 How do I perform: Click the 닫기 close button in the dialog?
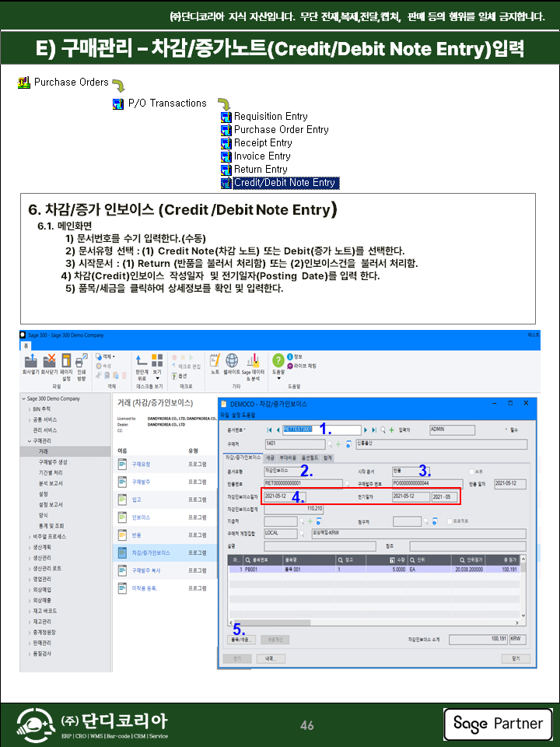(516, 658)
